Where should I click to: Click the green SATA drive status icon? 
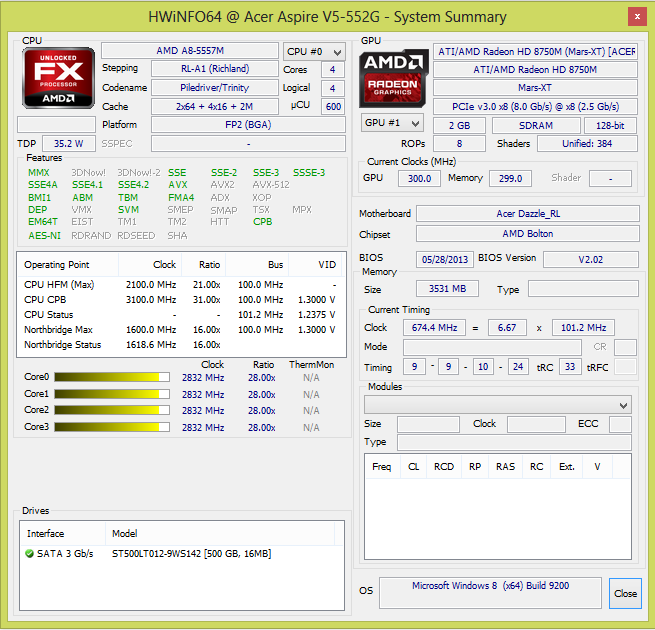29,554
